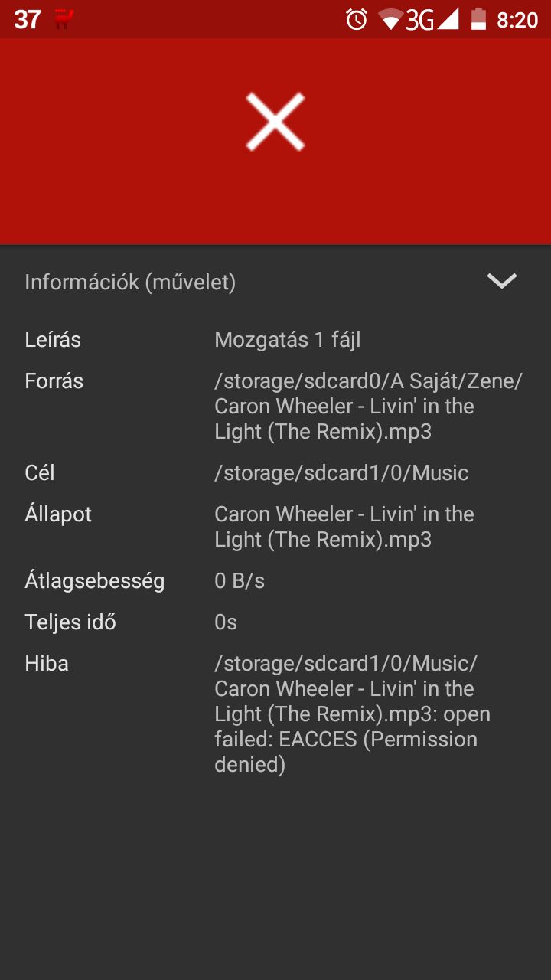This screenshot has height=980, width=551.
Task: Tap the 8:20 clock in status bar
Action: [517, 19]
